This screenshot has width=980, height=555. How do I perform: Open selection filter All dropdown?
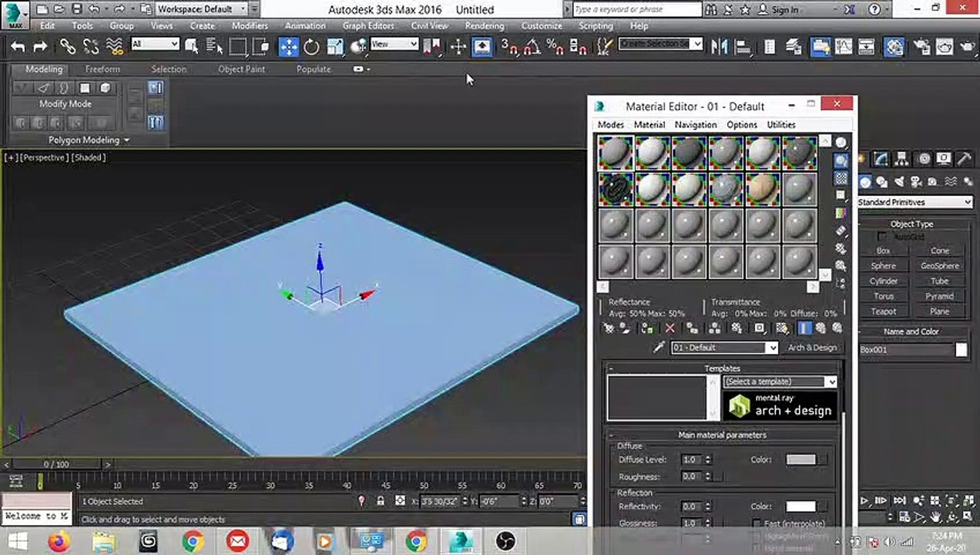(x=155, y=45)
